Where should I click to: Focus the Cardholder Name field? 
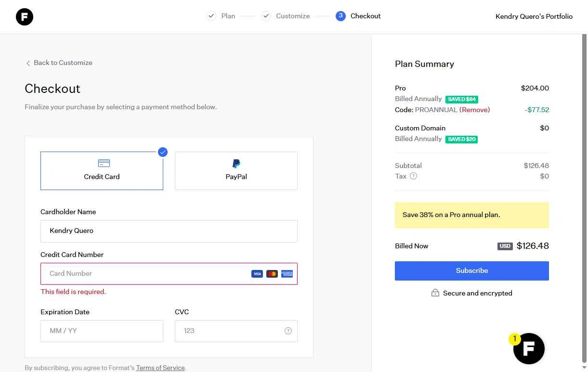coord(169,231)
